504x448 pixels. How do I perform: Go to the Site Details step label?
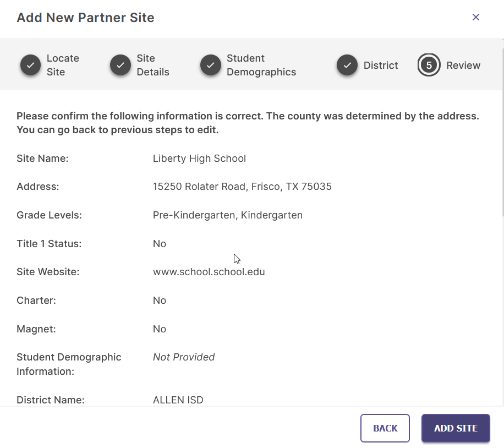coord(153,65)
